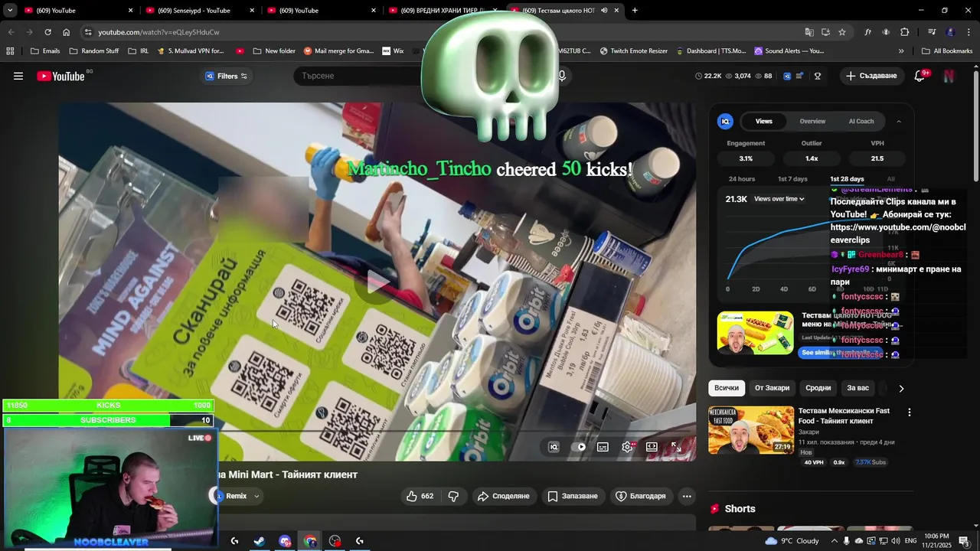Go to Chrome's home page button

tap(67, 32)
